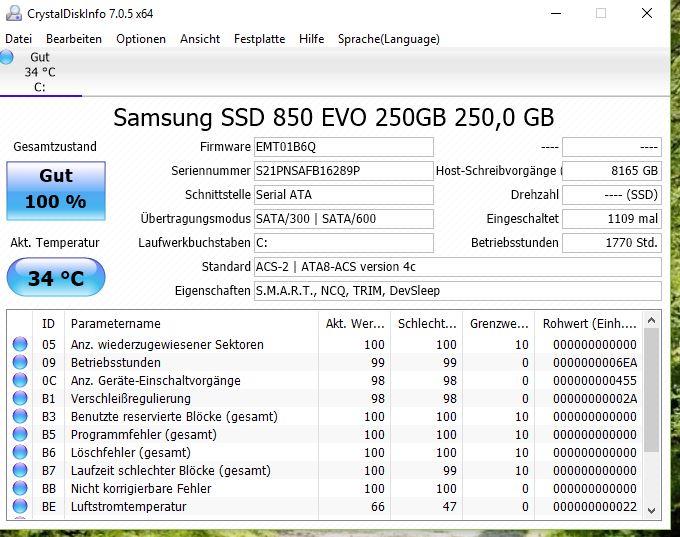The width and height of the screenshot is (680, 537).
Task: Click the SMART list vertical scrollbar thumb
Action: [651, 390]
